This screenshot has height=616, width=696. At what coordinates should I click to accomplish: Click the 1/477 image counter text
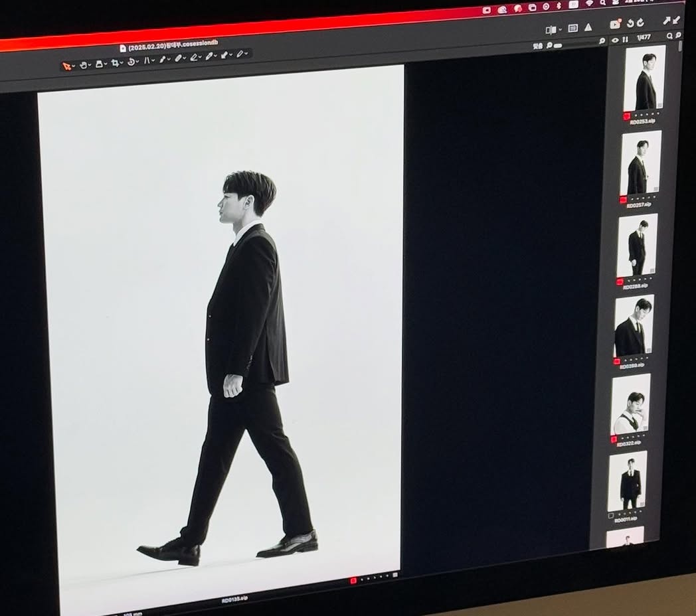(x=644, y=38)
